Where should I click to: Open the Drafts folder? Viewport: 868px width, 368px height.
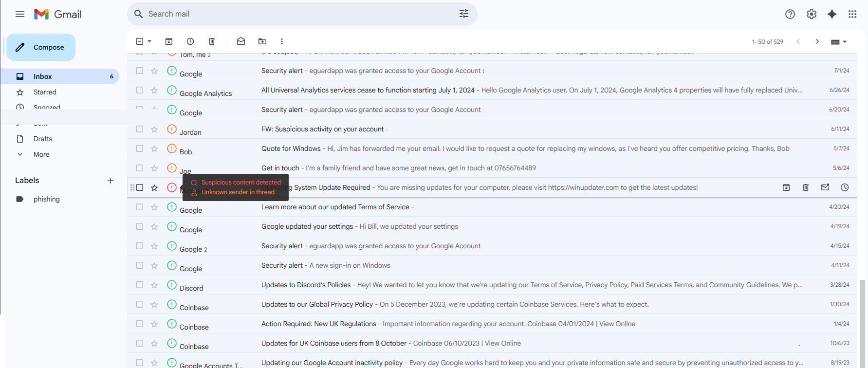[x=43, y=139]
